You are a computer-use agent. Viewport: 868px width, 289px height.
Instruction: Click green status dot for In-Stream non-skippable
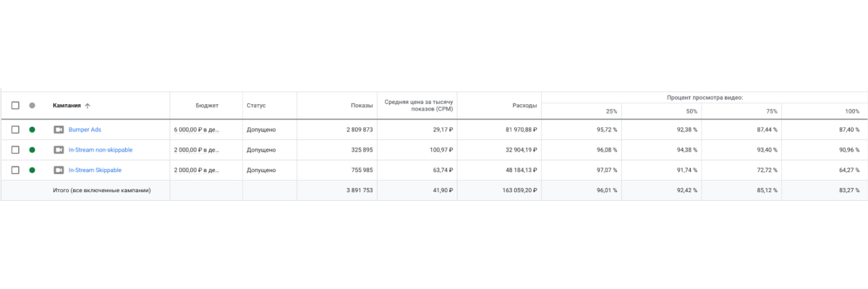coord(32,150)
